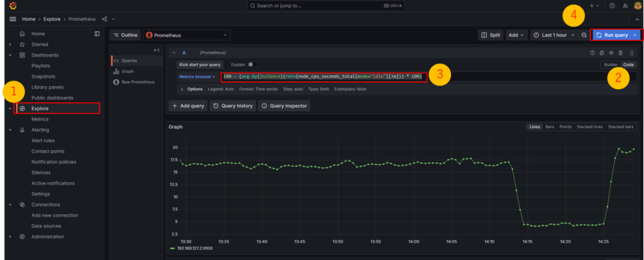Switch query editor to Builder mode

click(x=611, y=65)
